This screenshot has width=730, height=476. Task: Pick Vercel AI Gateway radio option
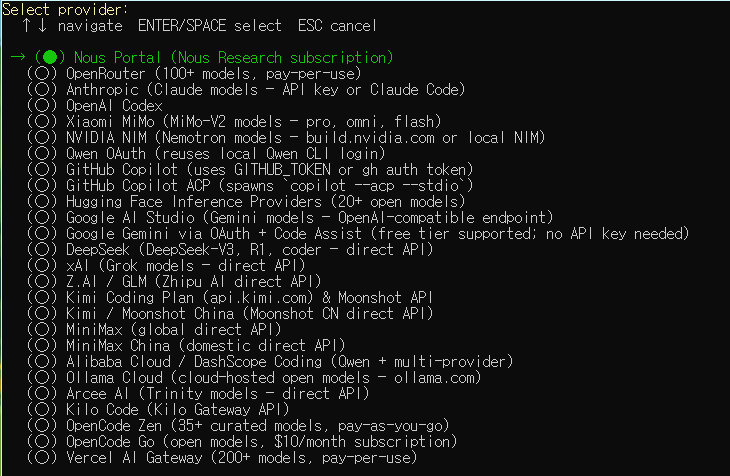[42, 457]
